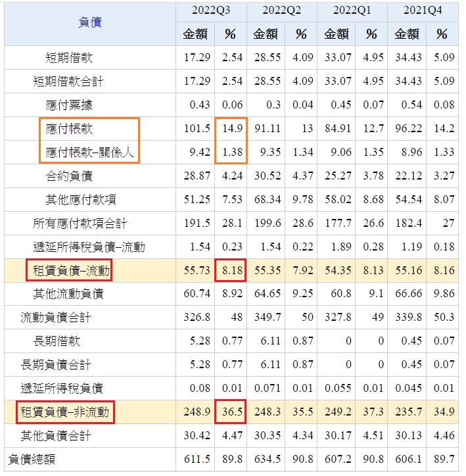Click the 合約負債 row label
466x476 pixels.
click(69, 176)
